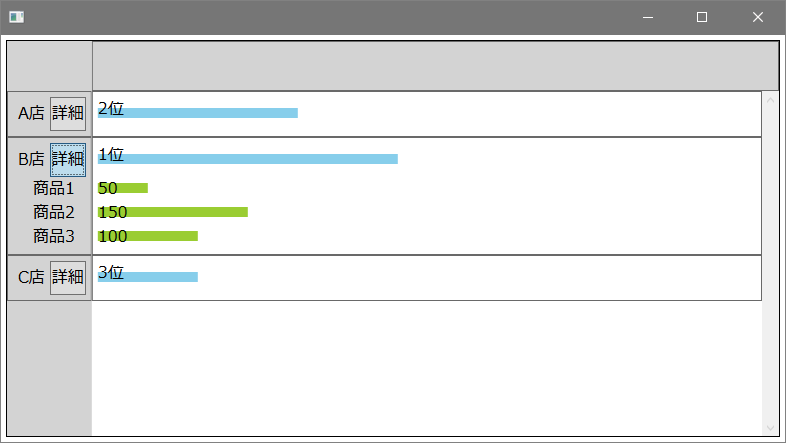Click the application icon in title bar
The width and height of the screenshot is (786, 443).
pos(17,17)
